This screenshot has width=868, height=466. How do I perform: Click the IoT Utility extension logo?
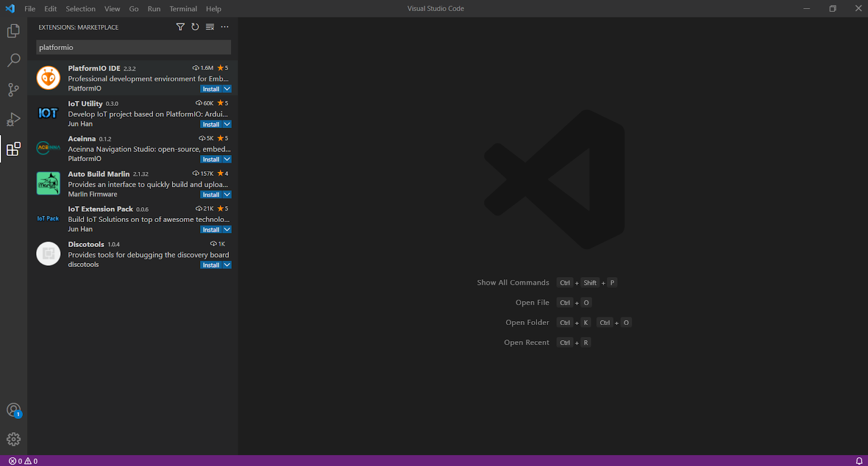48,113
